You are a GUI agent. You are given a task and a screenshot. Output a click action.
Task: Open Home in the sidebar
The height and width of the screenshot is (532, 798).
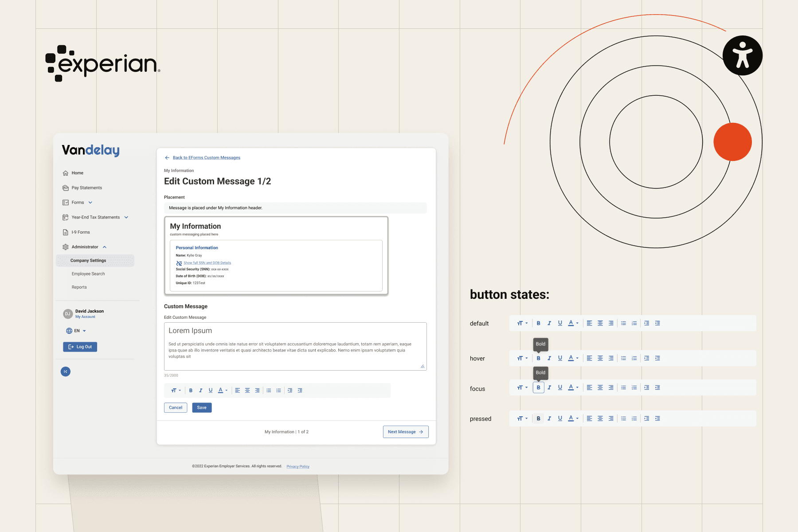pos(73,173)
